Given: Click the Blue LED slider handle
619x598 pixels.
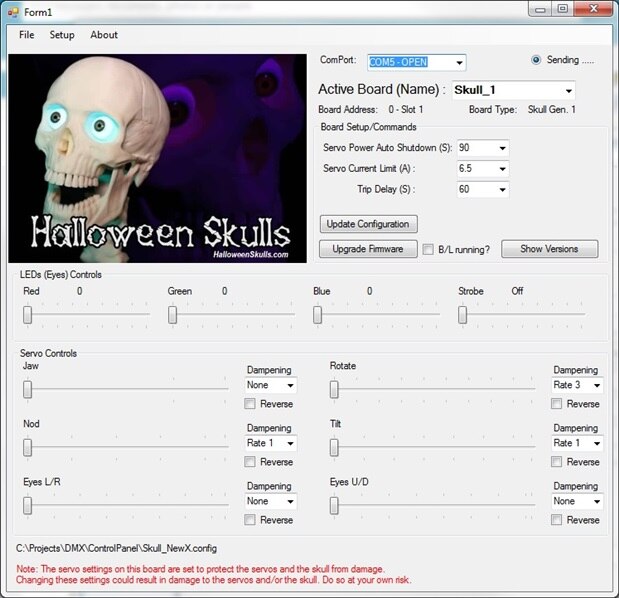Looking at the screenshot, I should [x=317, y=315].
